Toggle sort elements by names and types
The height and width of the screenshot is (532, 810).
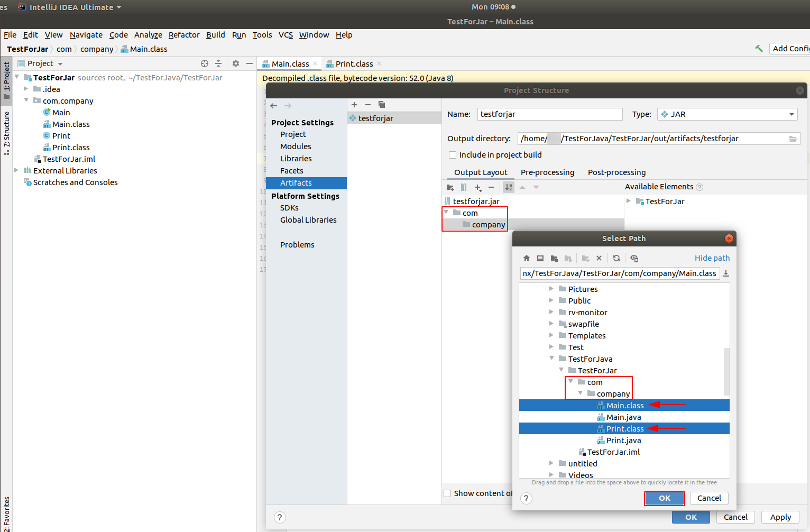[509, 187]
